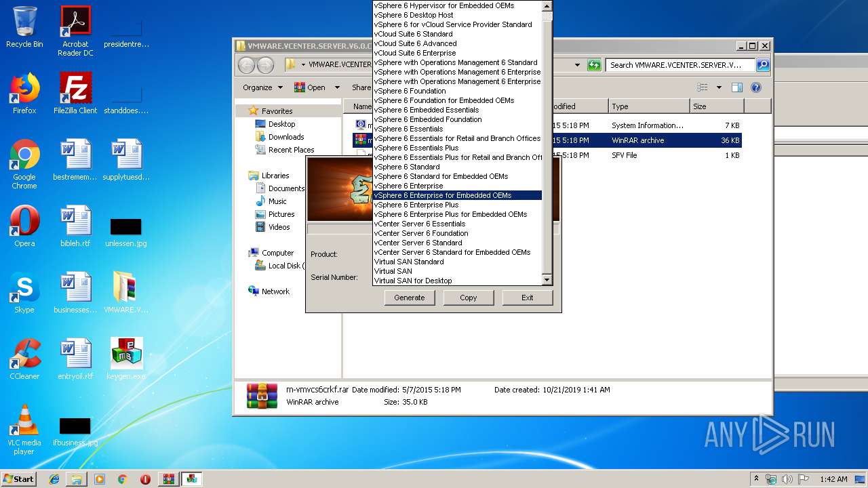Sort files by Size column
This screenshot has width=868, height=488.
[x=717, y=106]
